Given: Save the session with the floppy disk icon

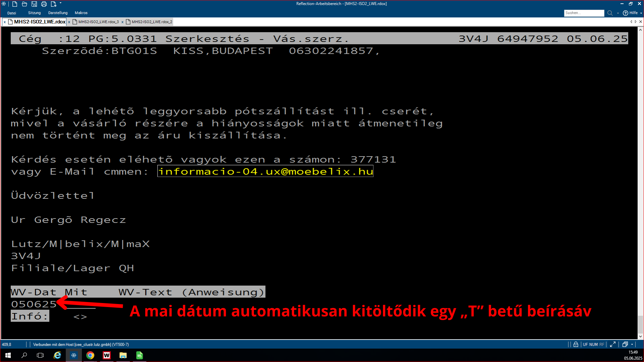Looking at the screenshot, I should click(x=34, y=4).
